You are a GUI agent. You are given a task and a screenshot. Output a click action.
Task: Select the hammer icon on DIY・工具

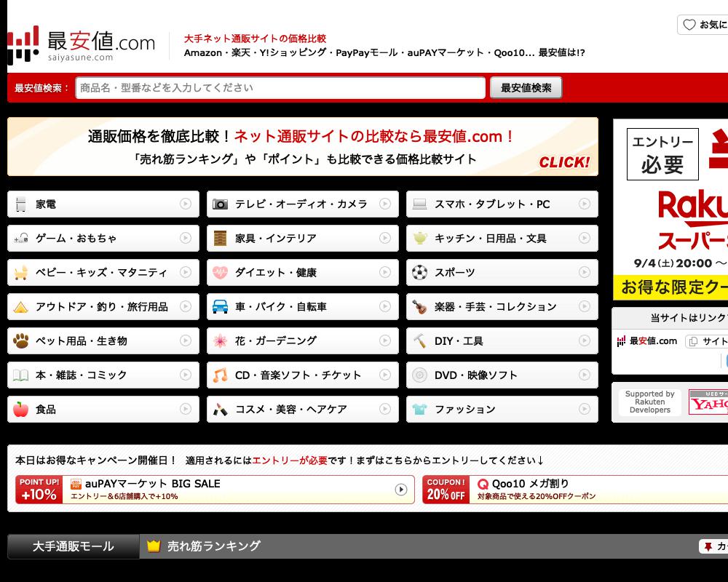click(x=419, y=340)
